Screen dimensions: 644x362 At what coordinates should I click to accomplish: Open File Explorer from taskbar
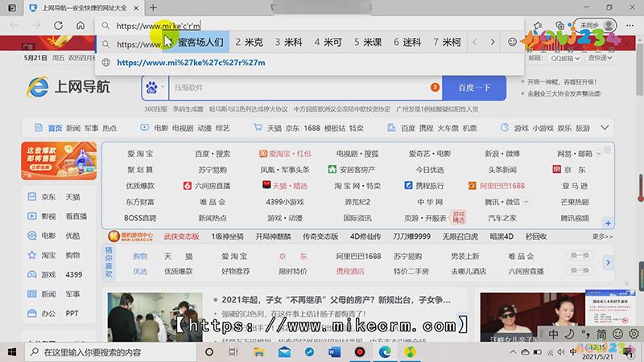tap(258, 352)
